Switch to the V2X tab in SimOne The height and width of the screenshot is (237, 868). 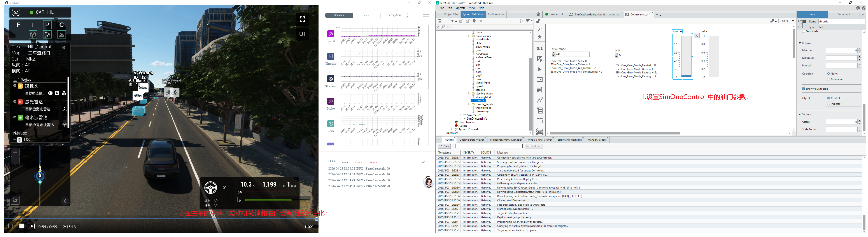tap(366, 15)
